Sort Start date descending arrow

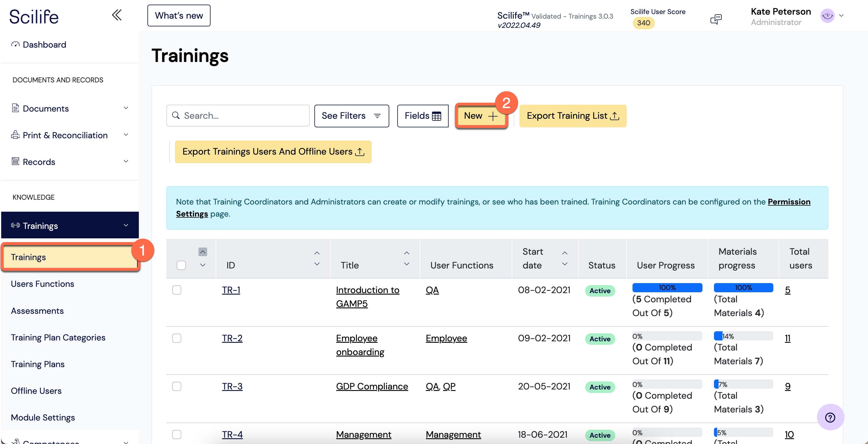click(x=565, y=264)
